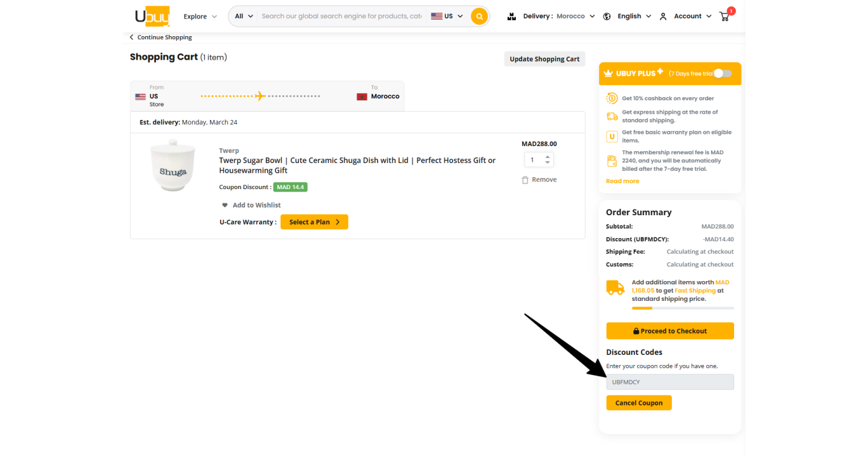Increase item quantity with up arrow
The width and height of the screenshot is (868, 457).
click(x=548, y=156)
